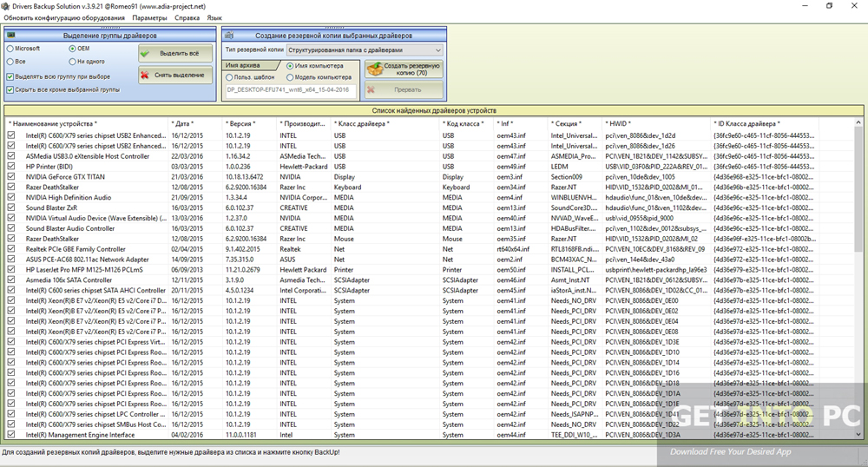The height and width of the screenshot is (467, 868).
Task: Select the Sound Blaster Audio Controller row
Action: [412, 228]
